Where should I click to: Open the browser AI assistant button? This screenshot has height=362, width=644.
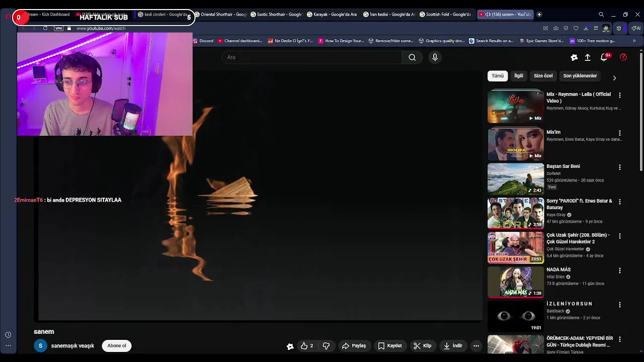pyautogui.click(x=636, y=28)
